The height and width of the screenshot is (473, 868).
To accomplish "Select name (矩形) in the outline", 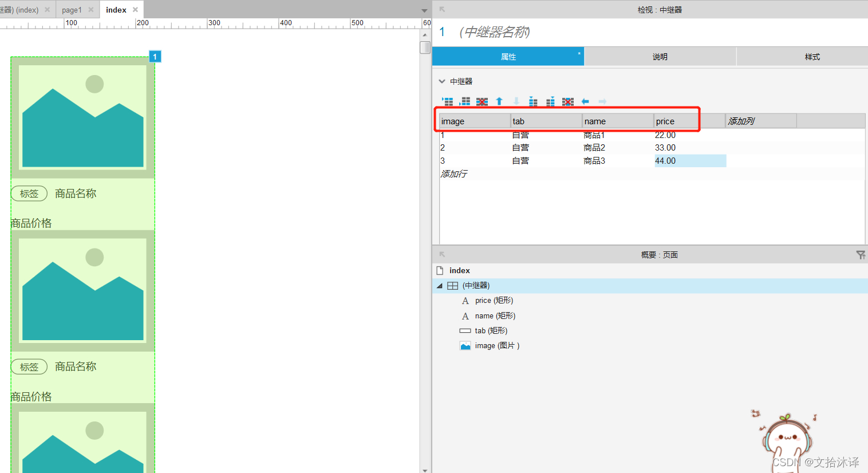I will (495, 316).
